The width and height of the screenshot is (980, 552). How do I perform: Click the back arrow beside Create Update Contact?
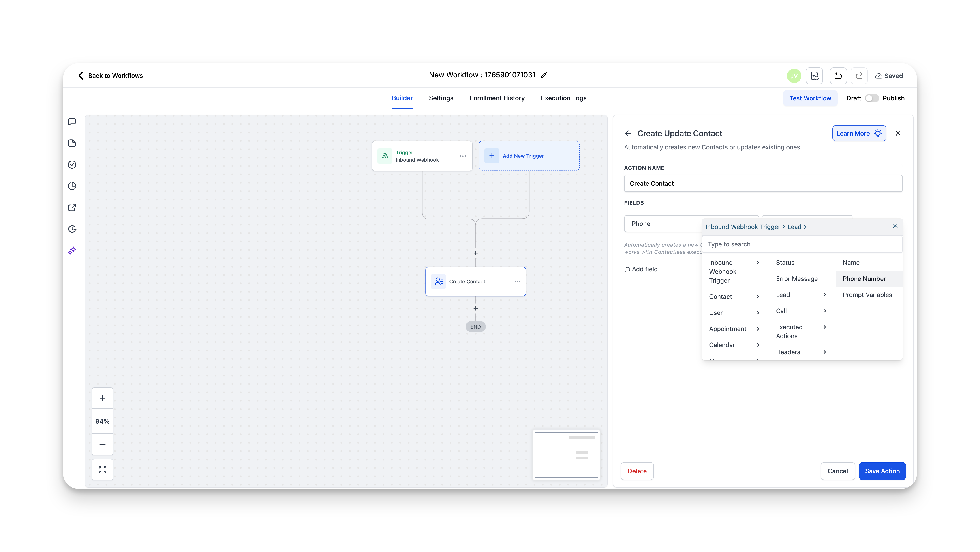tap(628, 134)
